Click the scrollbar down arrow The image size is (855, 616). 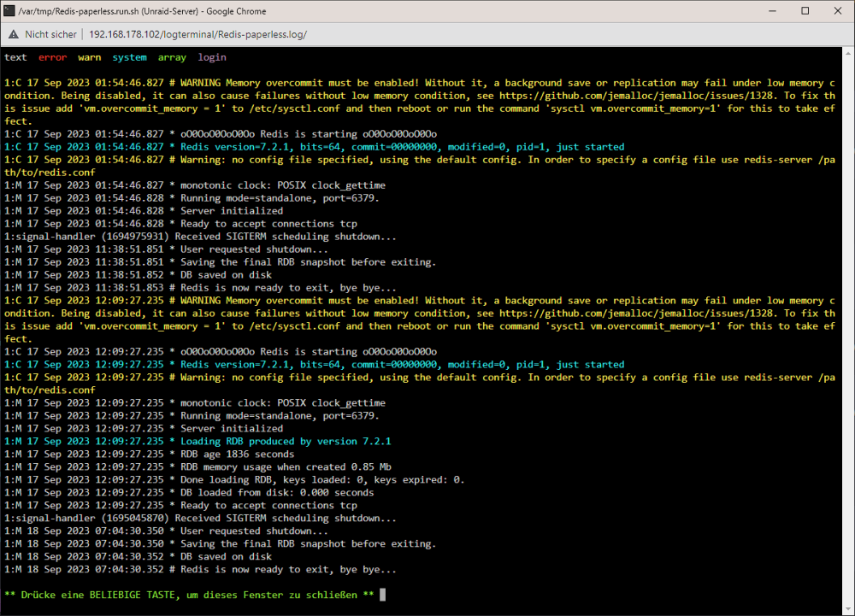[848, 609]
